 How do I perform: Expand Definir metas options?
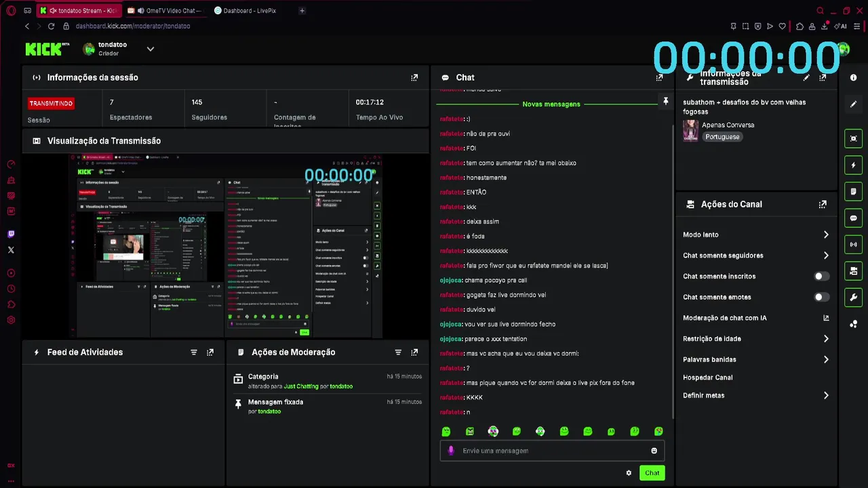click(825, 396)
